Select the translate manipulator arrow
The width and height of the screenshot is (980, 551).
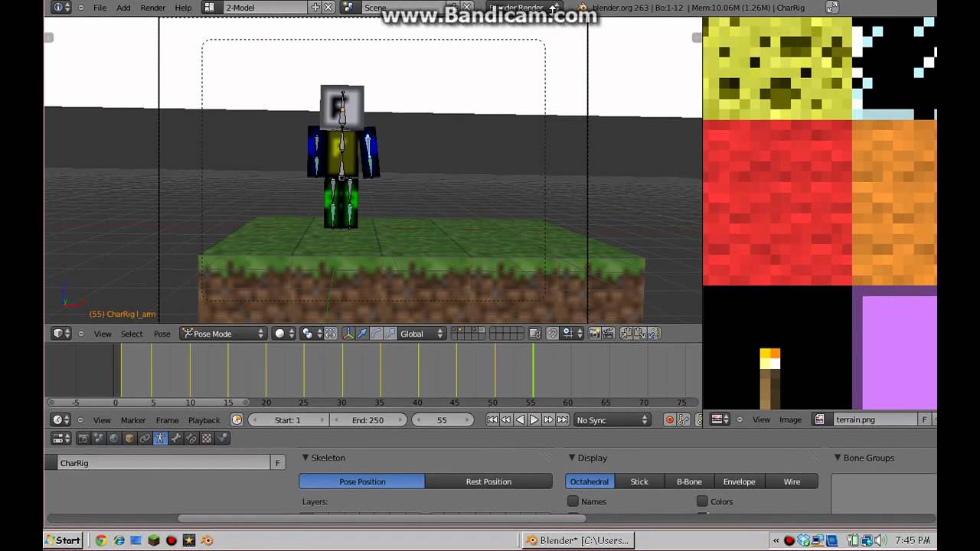362,334
